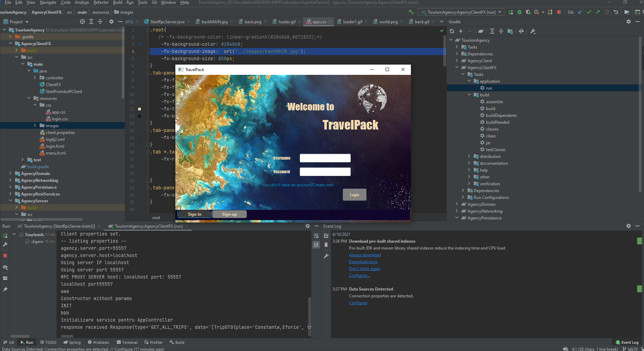644x351 pixels.
Task: Collapse the AgencyClientFX folder in Project tree
Action: (x=10, y=43)
